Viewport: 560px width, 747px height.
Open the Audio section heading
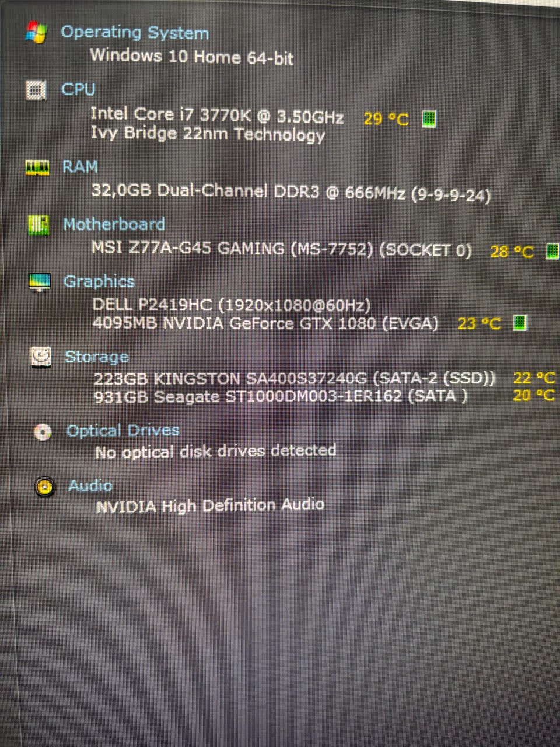tap(90, 486)
